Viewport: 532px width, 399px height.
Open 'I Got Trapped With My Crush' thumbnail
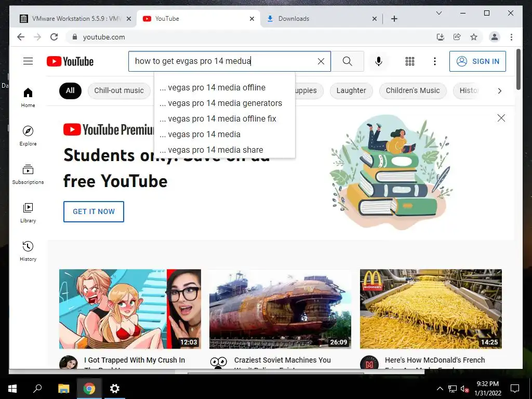[x=130, y=309]
